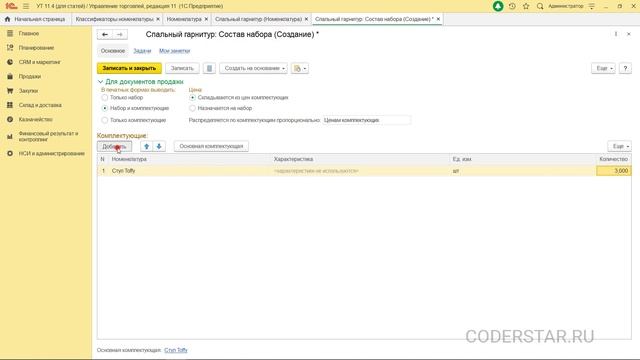Open Склад и доставка section
The image size is (640, 360).
[40, 105]
